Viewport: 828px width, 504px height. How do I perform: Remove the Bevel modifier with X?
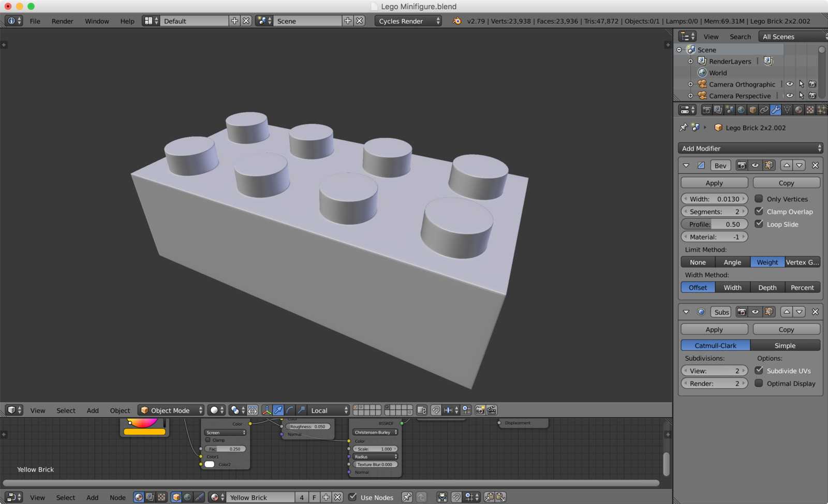815,166
